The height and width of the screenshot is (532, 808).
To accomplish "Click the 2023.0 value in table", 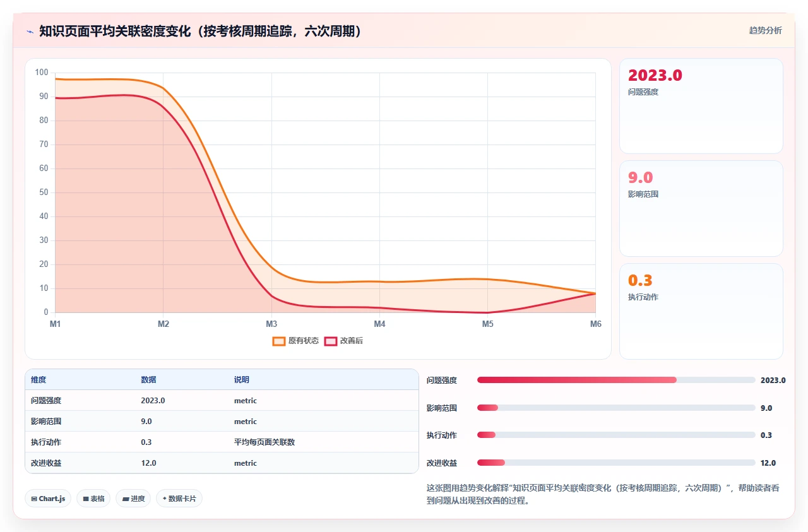I will tap(153, 401).
